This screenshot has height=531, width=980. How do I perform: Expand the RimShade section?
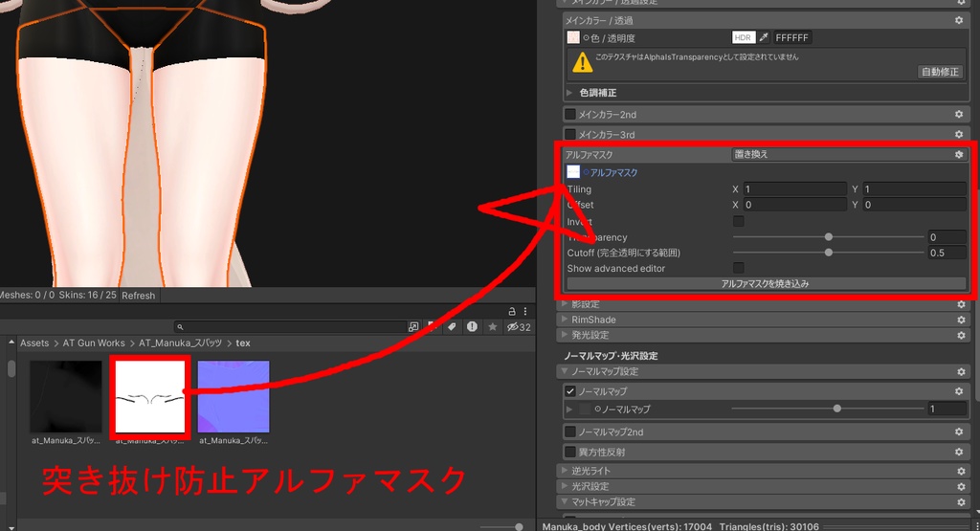565,320
